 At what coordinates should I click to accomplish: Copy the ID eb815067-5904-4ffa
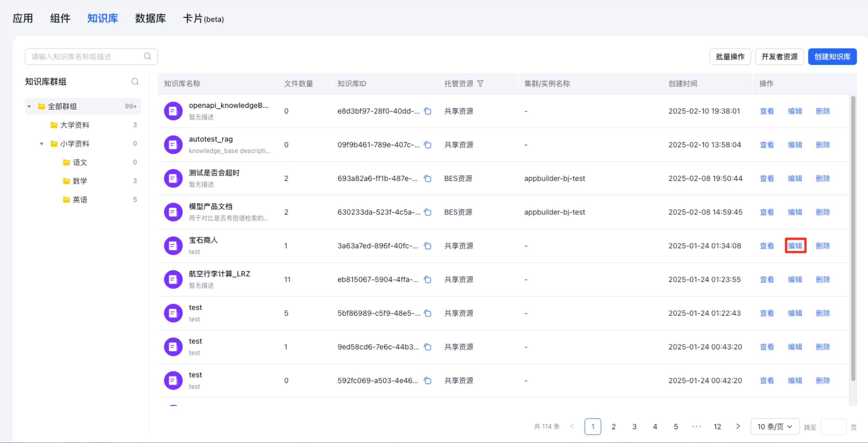coord(428,279)
